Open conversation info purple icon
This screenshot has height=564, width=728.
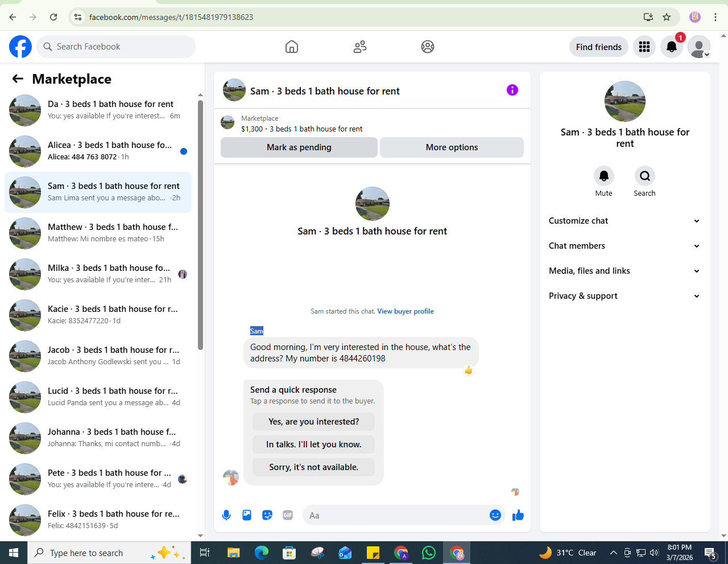512,90
